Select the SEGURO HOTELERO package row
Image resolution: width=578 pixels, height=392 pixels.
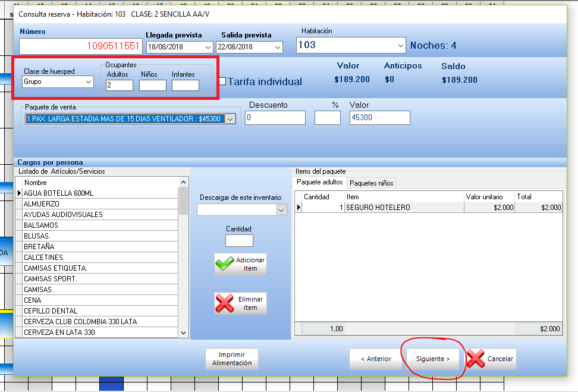tap(404, 208)
